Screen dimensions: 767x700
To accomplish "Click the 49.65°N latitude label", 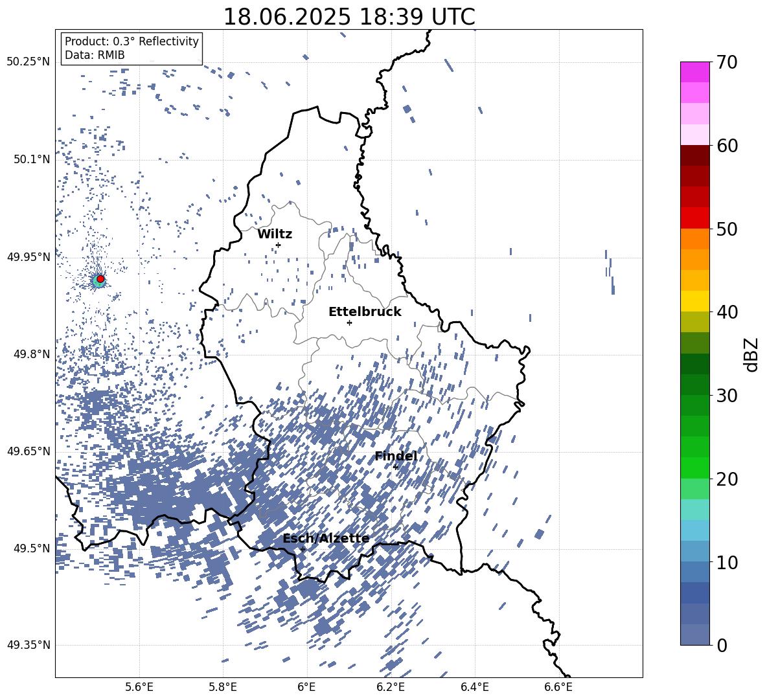I will point(29,451).
